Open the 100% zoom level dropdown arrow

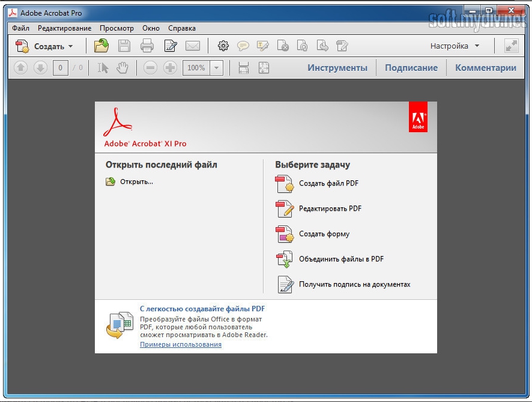[x=217, y=68]
